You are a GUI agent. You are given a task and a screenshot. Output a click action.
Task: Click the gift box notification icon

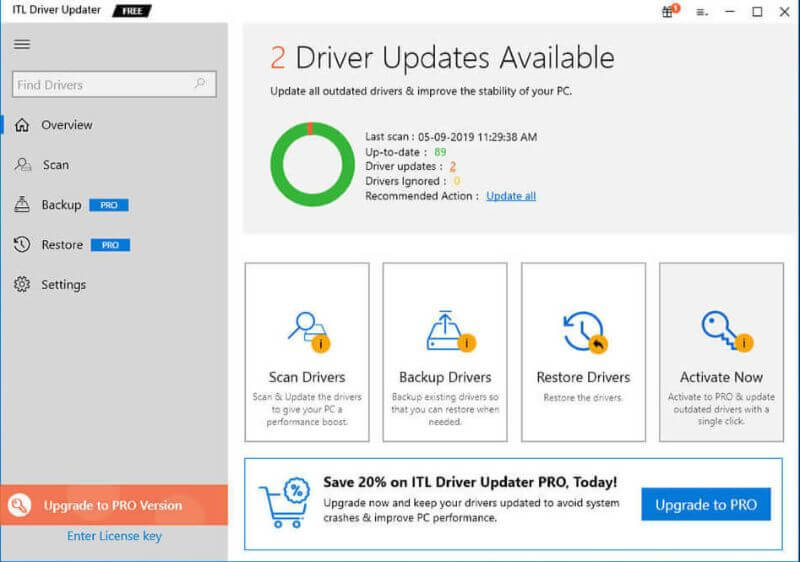coord(669,11)
